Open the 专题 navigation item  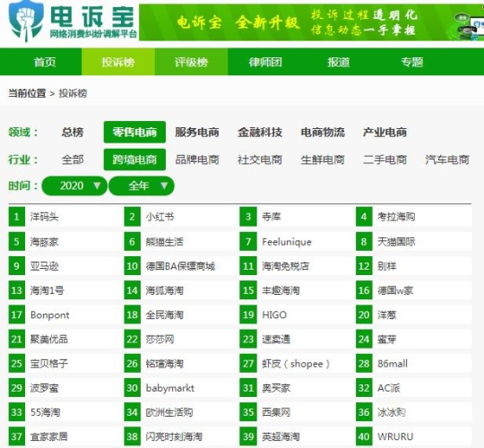411,62
